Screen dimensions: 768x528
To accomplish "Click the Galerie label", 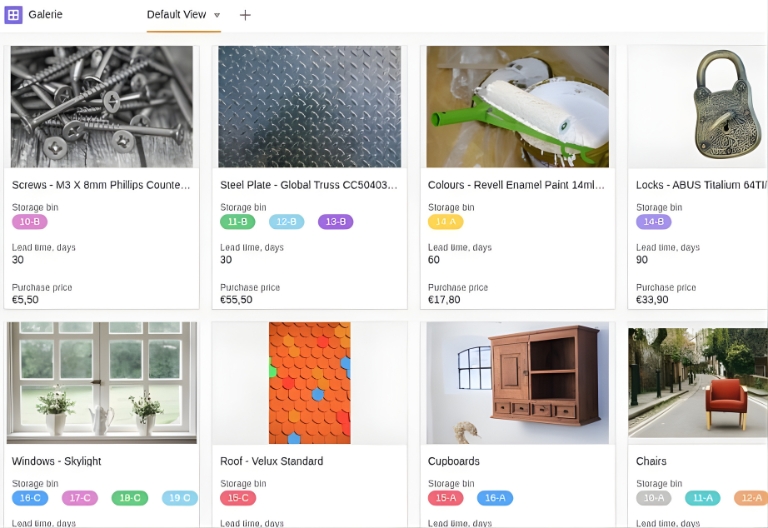I will pos(45,15).
